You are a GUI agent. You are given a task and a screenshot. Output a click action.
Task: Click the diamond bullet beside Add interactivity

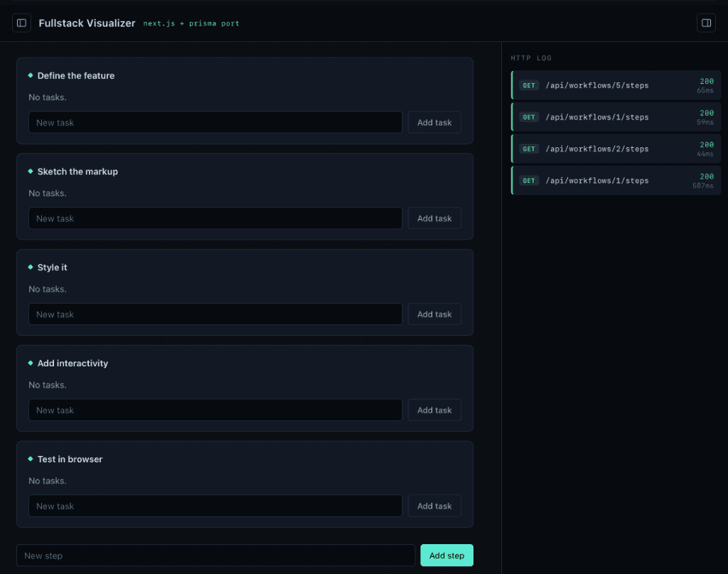pos(30,363)
